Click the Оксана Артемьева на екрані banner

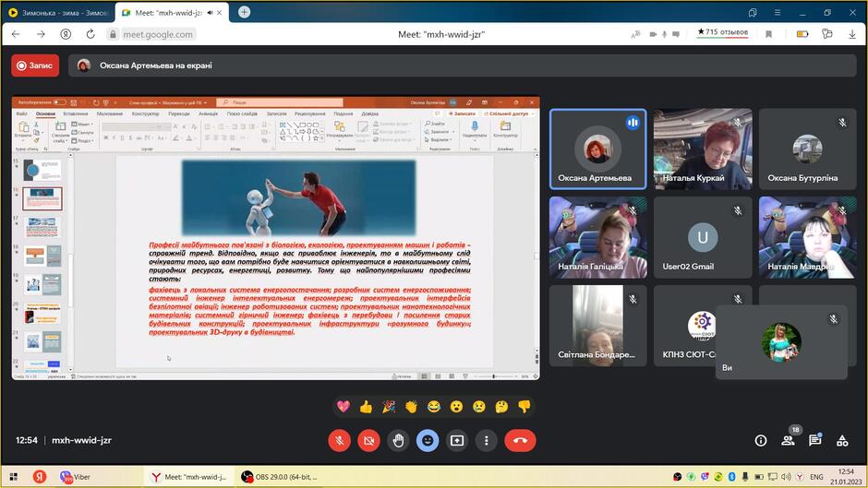463,65
